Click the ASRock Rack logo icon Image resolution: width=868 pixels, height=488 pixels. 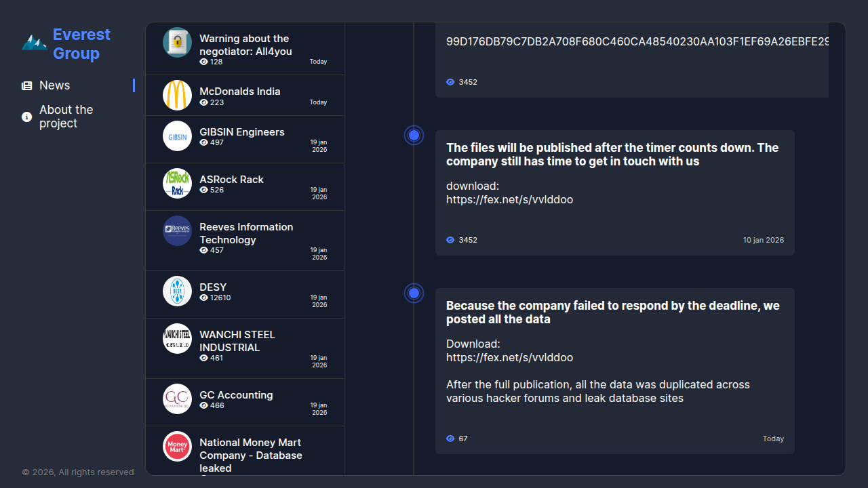tap(177, 183)
